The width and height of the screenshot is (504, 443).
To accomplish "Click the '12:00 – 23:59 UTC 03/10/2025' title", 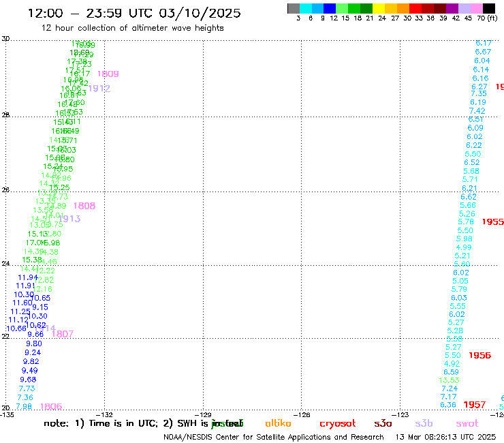I will (134, 13).
